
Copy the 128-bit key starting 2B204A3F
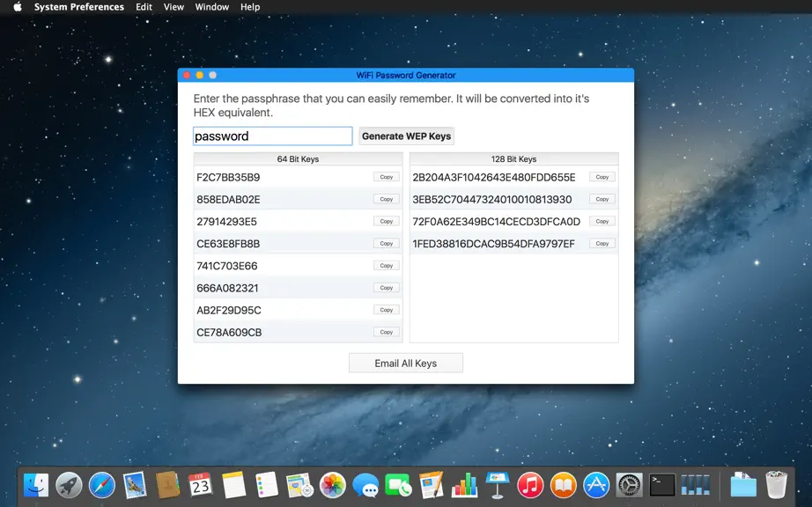(x=602, y=177)
